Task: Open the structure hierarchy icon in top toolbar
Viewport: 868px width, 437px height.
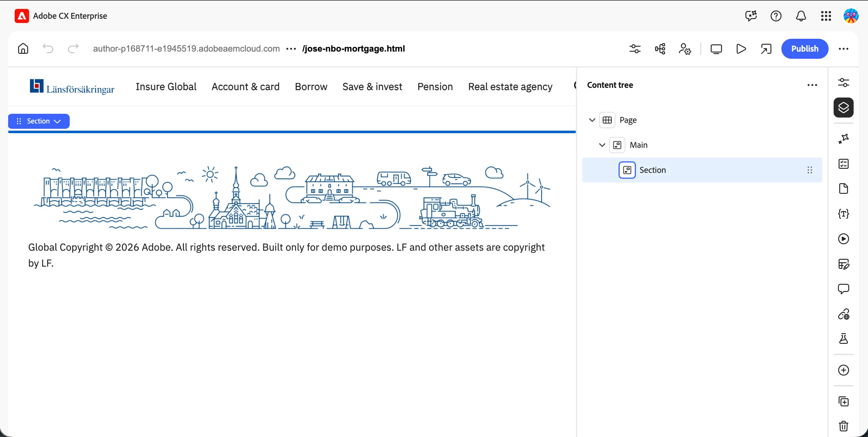Action: pyautogui.click(x=660, y=49)
